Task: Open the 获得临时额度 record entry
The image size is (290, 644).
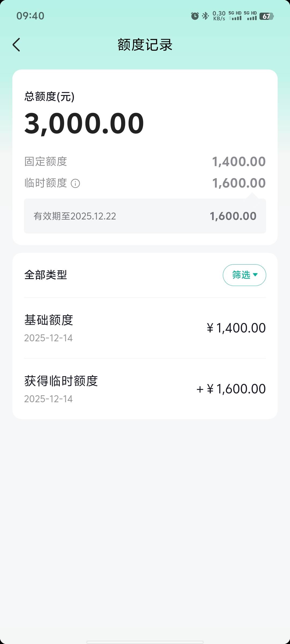Action: (145, 389)
